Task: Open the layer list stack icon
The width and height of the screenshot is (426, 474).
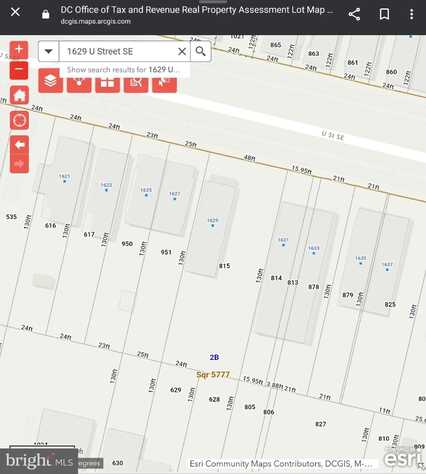Action: 50,80
